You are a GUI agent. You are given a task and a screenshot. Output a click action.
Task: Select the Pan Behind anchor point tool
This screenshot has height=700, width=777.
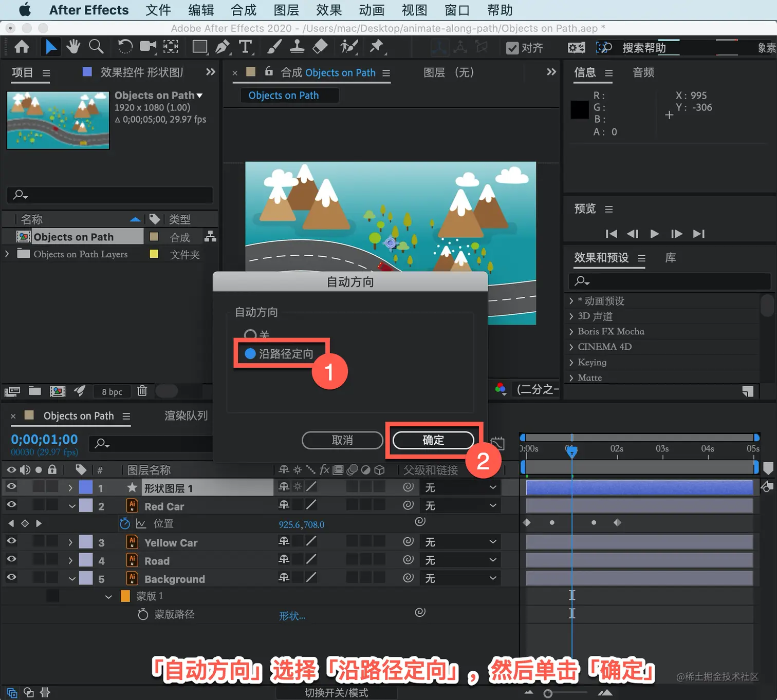click(x=171, y=47)
